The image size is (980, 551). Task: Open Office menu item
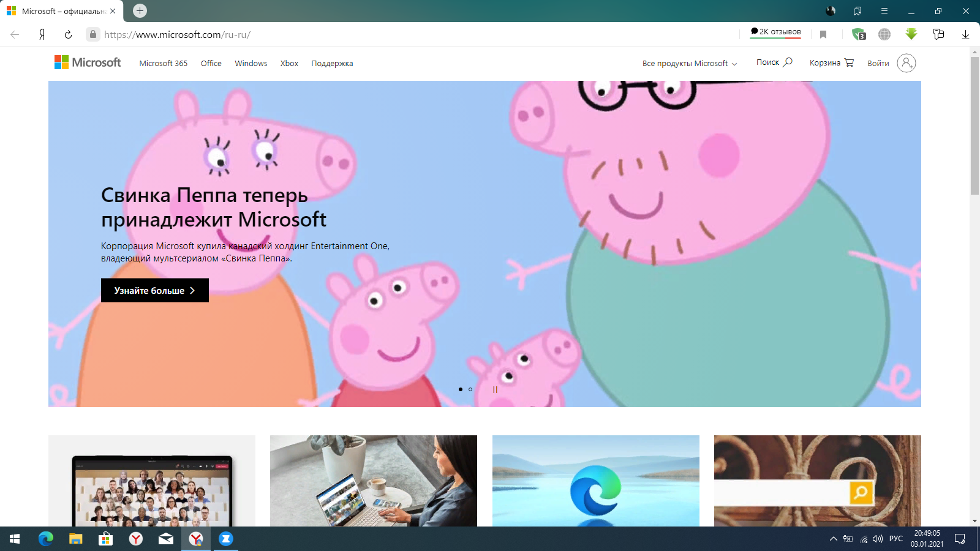point(211,63)
